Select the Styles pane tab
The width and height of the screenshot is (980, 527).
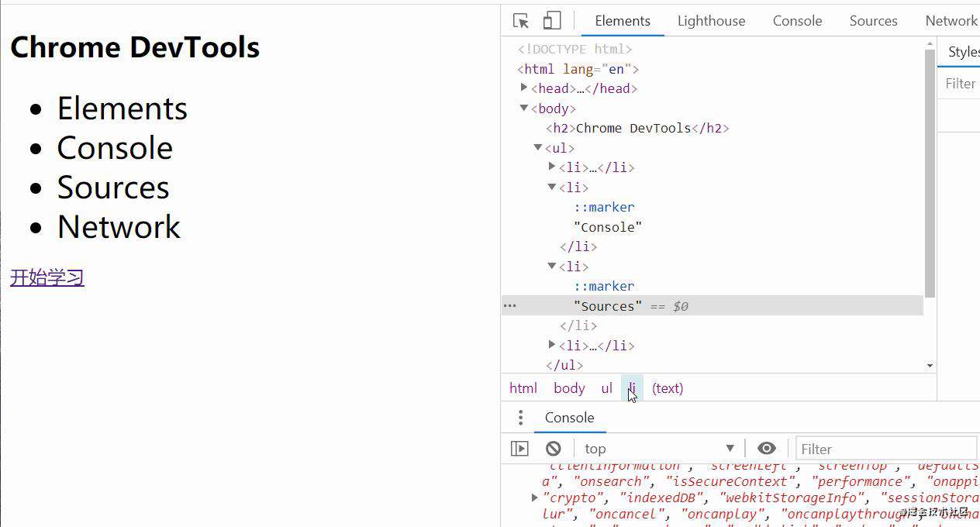click(964, 52)
